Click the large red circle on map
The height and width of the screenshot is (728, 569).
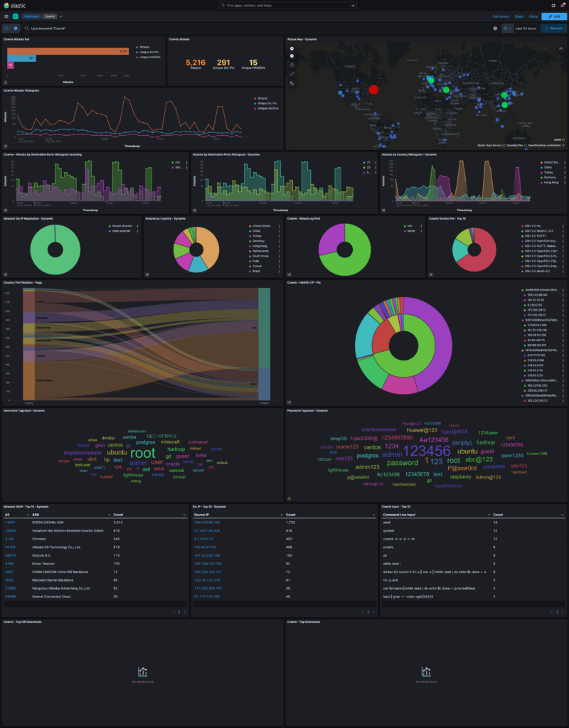point(373,90)
